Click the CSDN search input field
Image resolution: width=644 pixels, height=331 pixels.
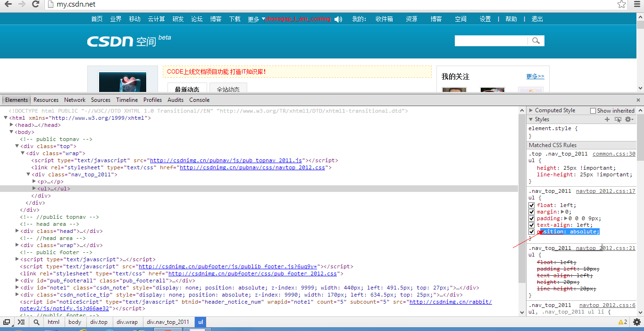pos(491,41)
